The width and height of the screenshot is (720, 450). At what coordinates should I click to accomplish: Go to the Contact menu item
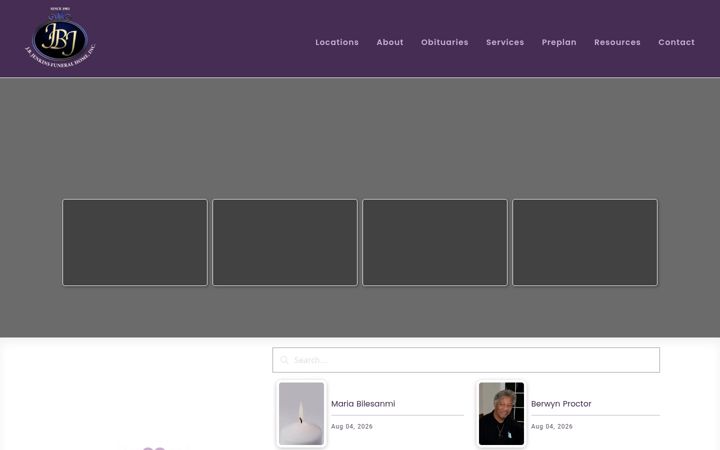(676, 42)
